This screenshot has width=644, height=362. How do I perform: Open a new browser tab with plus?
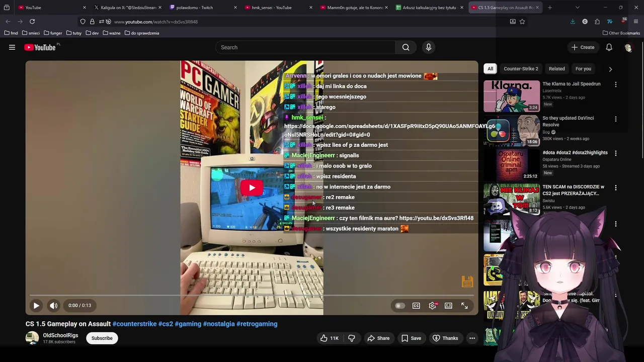[549, 8]
